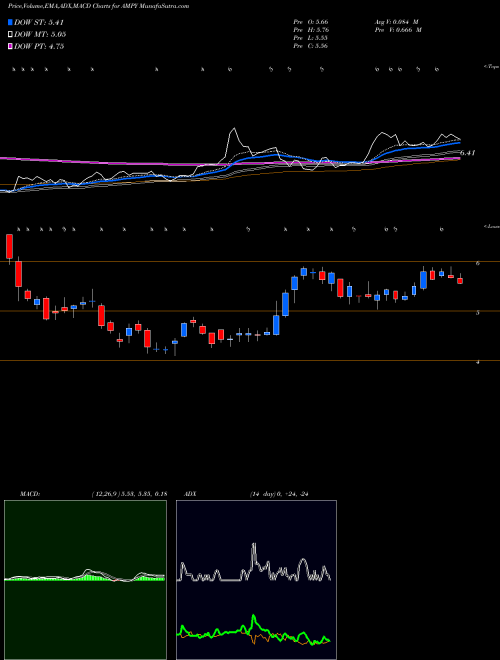Select the 'DOW ST: 5.41' legend text
This screenshot has width=500, height=660.
coord(39,22)
